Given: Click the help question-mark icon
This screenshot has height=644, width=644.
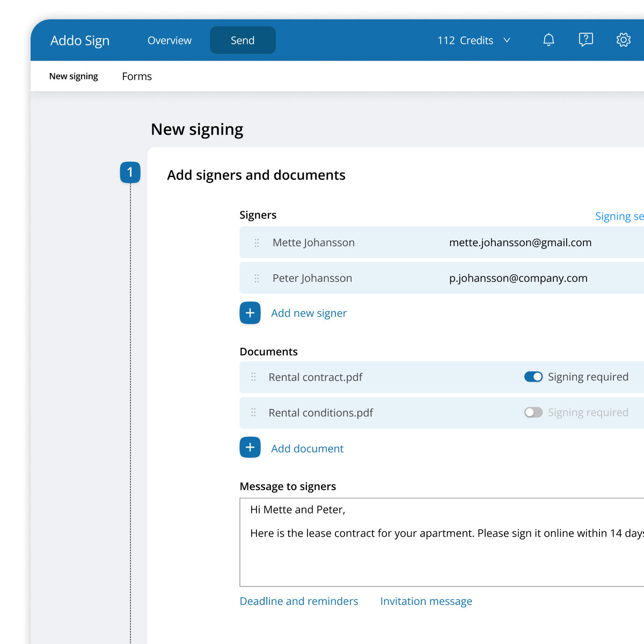Looking at the screenshot, I should (x=586, y=40).
